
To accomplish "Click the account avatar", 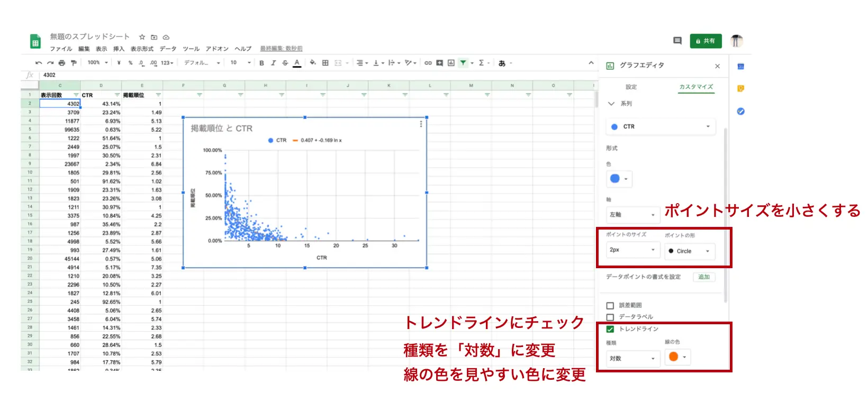I will (x=737, y=41).
